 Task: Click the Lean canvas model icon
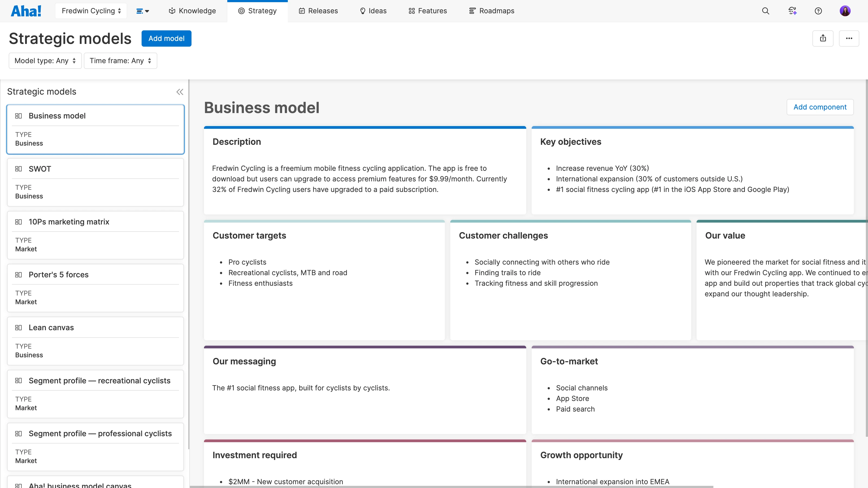[x=18, y=327]
